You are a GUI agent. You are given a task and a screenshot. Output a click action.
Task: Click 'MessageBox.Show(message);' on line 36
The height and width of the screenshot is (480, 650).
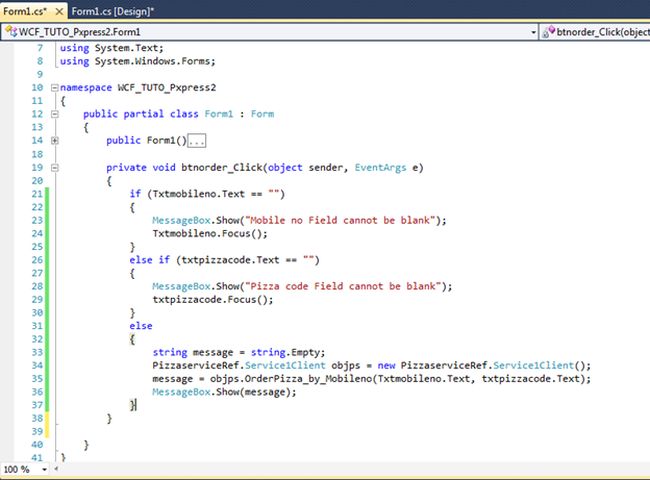coord(224,392)
